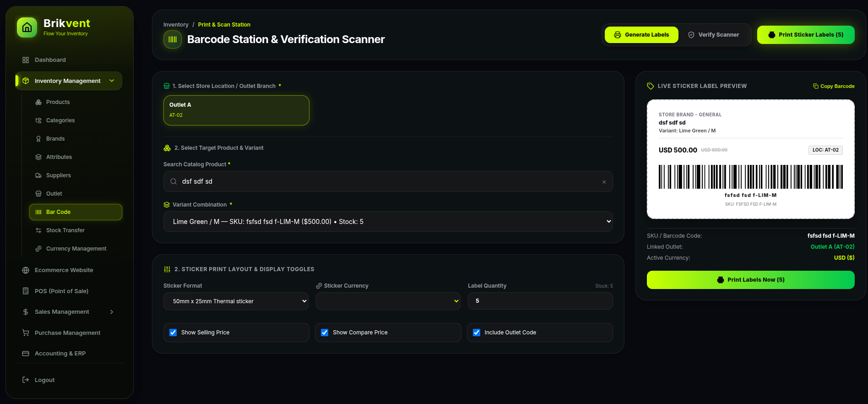Click the Sales Management dollar icon

pyautogui.click(x=26, y=312)
